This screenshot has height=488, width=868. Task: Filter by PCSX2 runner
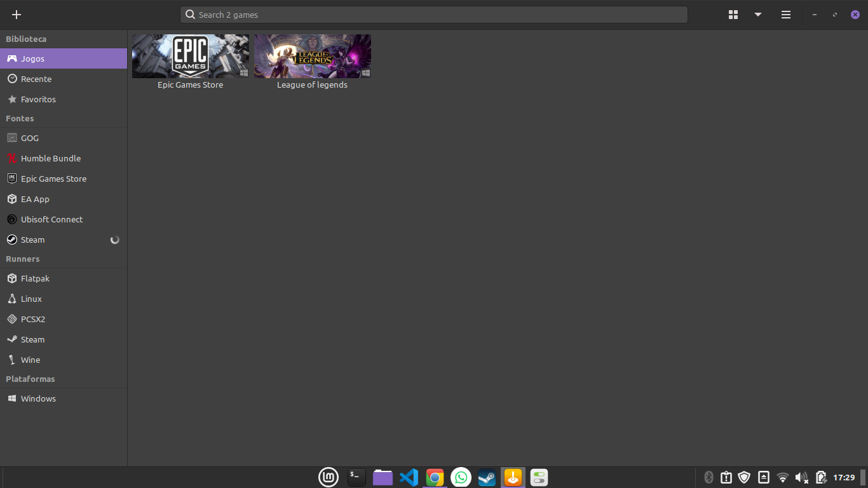[33, 319]
